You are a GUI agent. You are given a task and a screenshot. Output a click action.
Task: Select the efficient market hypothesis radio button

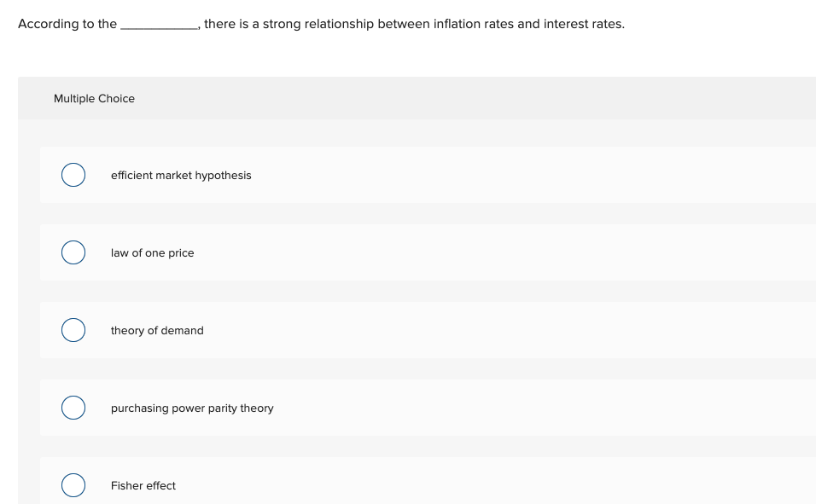pyautogui.click(x=73, y=174)
